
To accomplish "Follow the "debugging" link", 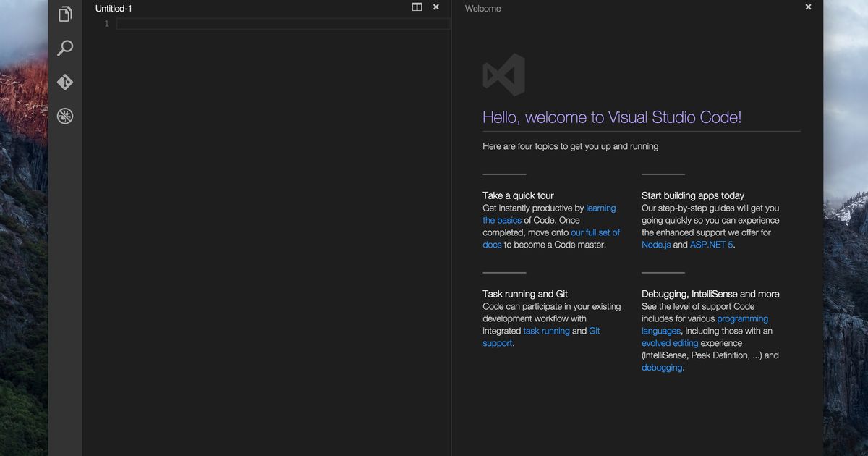I will pyautogui.click(x=661, y=368).
